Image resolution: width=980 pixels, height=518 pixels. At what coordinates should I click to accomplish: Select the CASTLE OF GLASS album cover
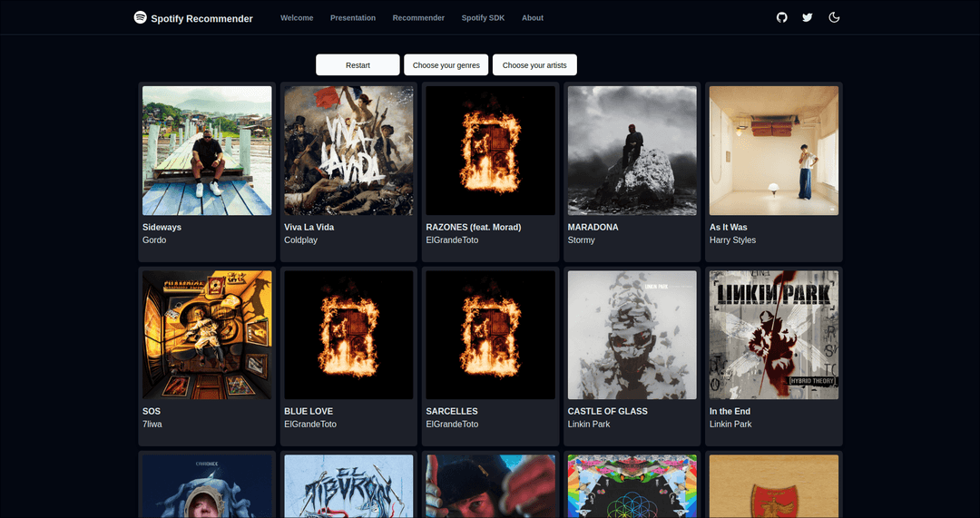(x=632, y=335)
